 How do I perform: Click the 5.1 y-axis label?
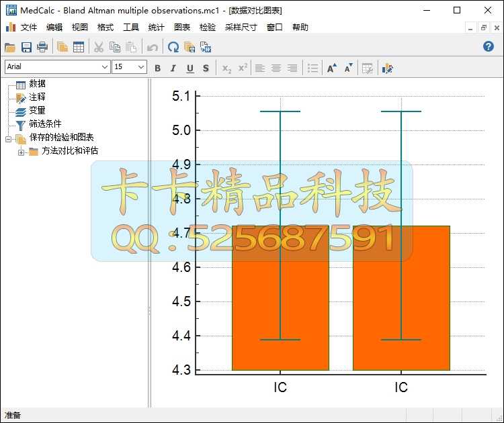[x=181, y=96]
